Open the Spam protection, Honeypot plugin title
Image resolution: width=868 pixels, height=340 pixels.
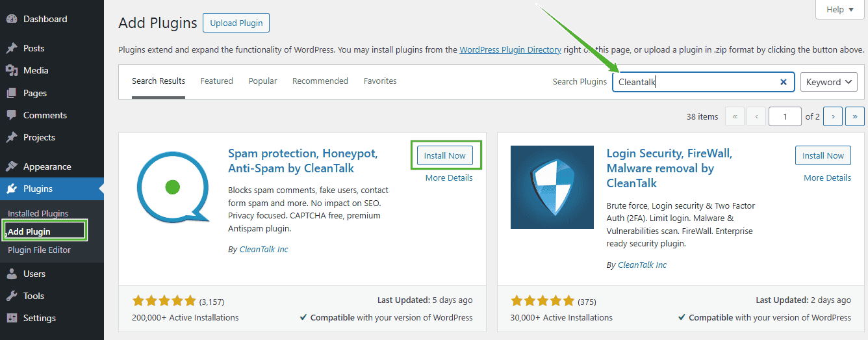coord(303,161)
